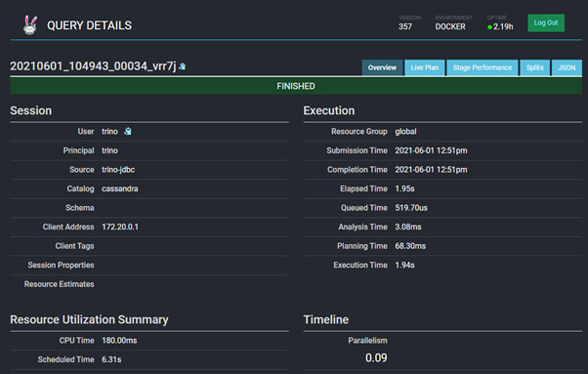
Task: Select CPU Time value 180.00ms
Action: tap(119, 341)
